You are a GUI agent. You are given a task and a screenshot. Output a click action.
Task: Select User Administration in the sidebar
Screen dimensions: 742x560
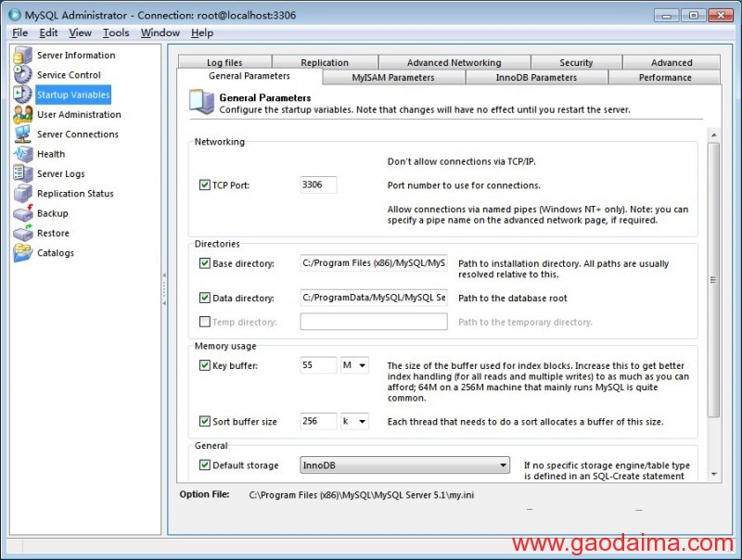[79, 114]
